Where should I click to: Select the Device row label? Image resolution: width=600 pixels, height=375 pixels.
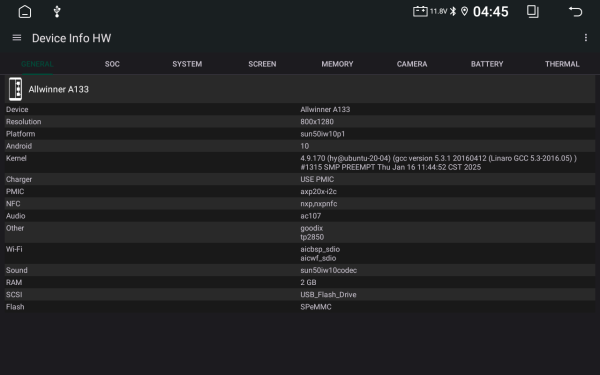(x=17, y=109)
